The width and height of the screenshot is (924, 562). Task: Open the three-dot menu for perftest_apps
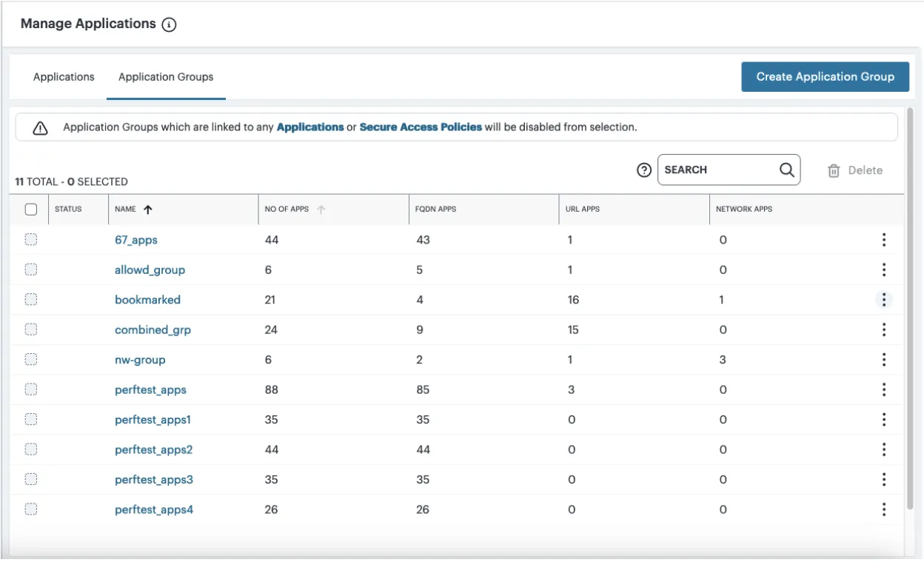click(884, 389)
